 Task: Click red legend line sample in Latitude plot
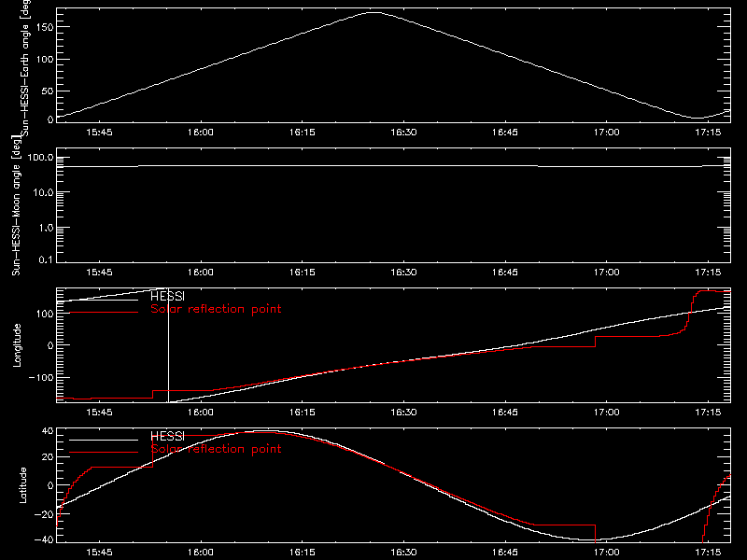[x=104, y=453]
